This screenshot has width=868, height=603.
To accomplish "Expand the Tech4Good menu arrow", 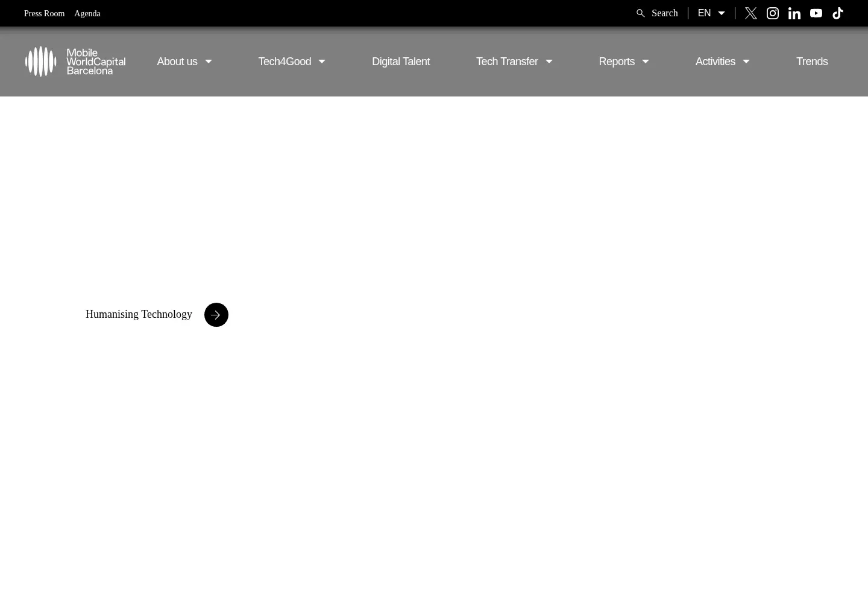I will coord(322,62).
